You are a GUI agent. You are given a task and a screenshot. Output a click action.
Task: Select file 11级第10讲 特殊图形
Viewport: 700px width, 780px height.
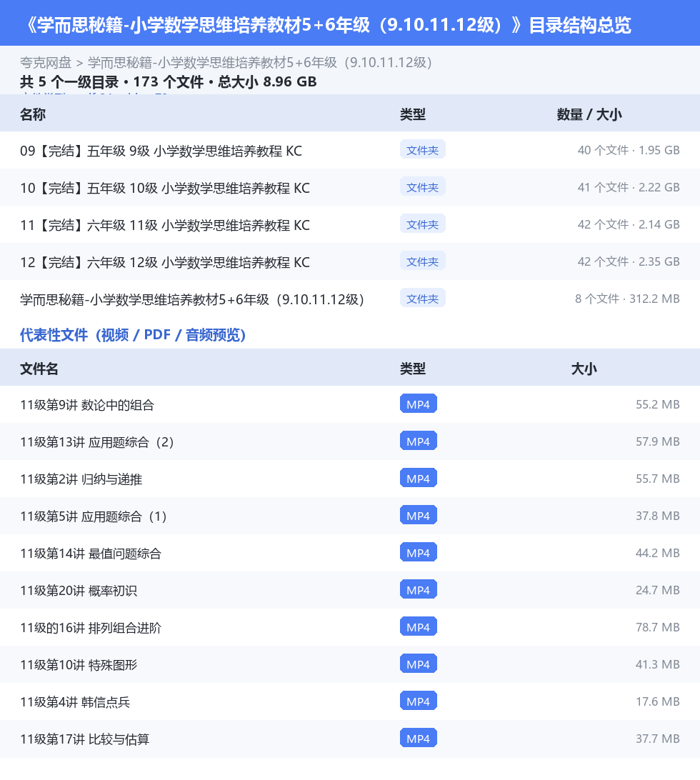coord(79,665)
